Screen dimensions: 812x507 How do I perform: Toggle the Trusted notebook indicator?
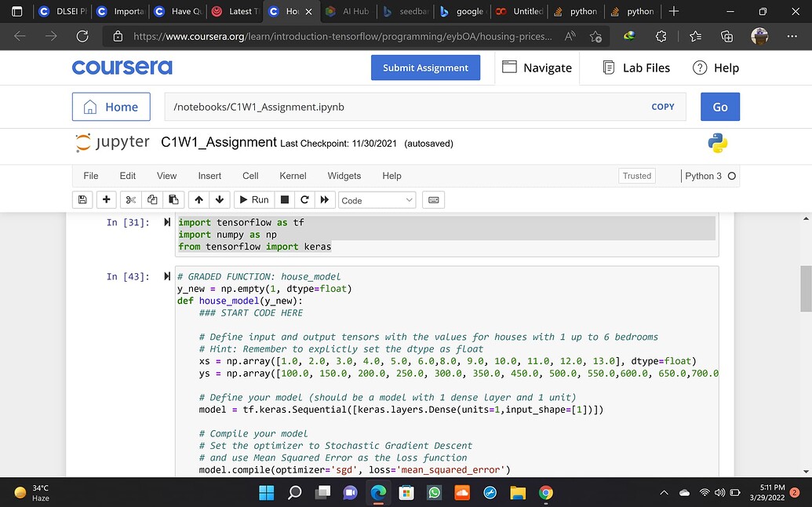(x=636, y=176)
